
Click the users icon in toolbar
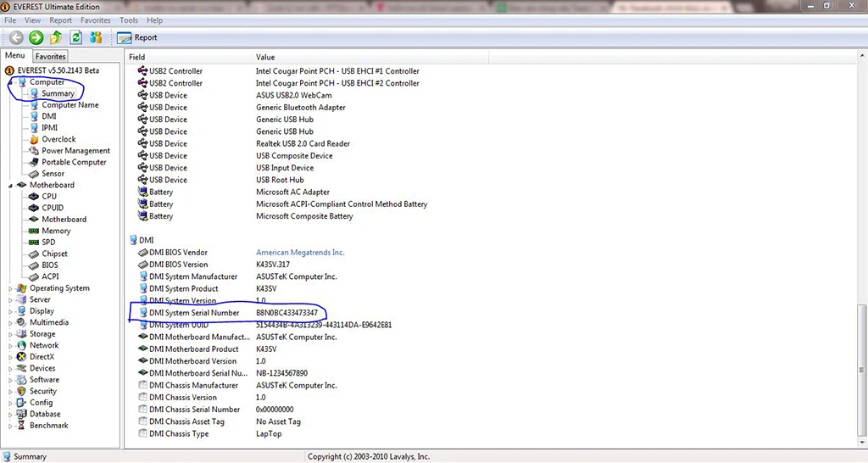click(x=96, y=37)
